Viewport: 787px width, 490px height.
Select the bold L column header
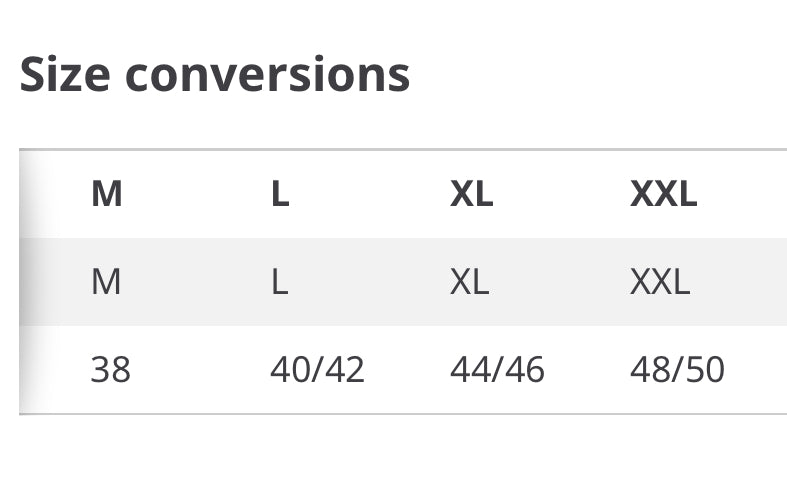280,194
